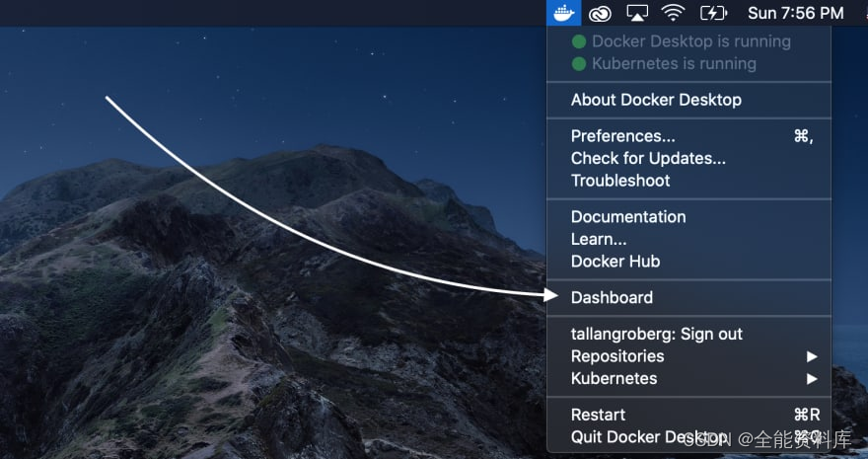Open Docker Preferences...
Screen dimensions: 868x459
click(x=688, y=136)
